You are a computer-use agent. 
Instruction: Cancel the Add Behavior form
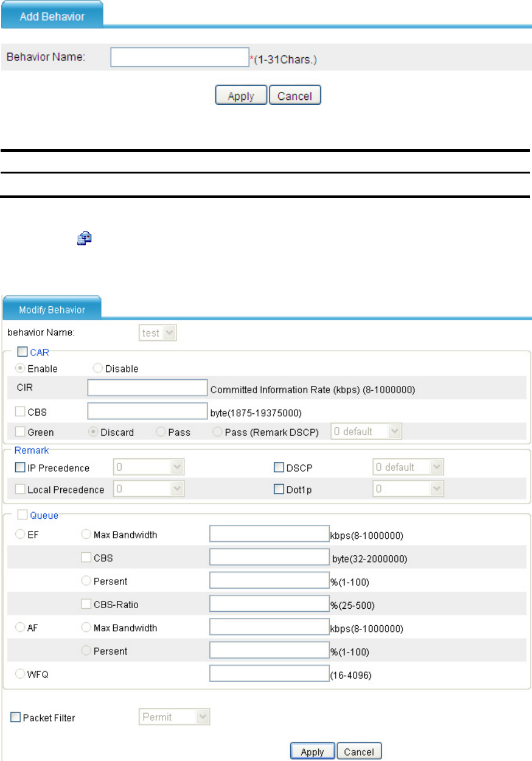click(x=295, y=96)
